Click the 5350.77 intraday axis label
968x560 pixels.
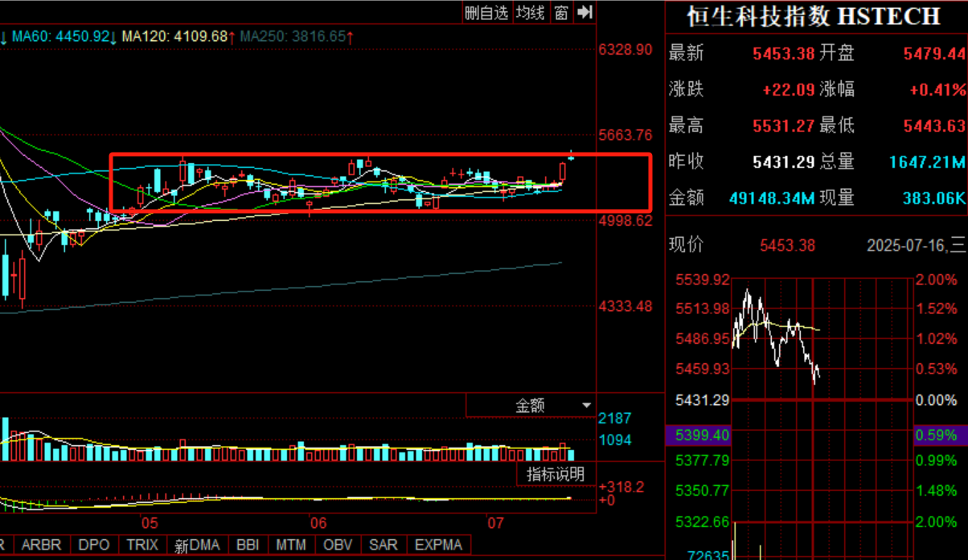coord(703,490)
